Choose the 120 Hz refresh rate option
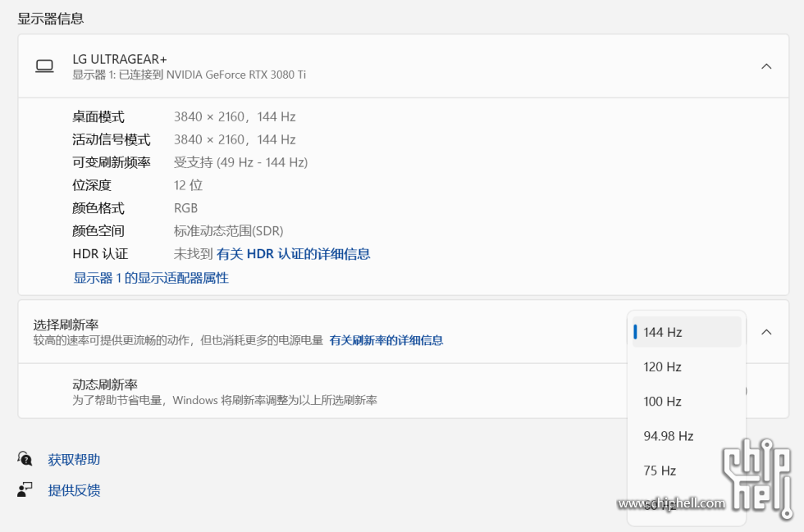This screenshot has height=532, width=804. coord(687,367)
